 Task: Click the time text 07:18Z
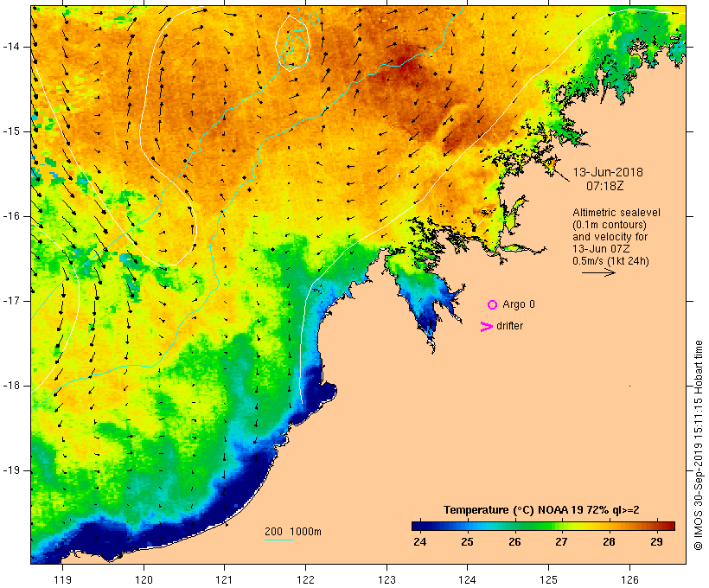tap(605, 186)
